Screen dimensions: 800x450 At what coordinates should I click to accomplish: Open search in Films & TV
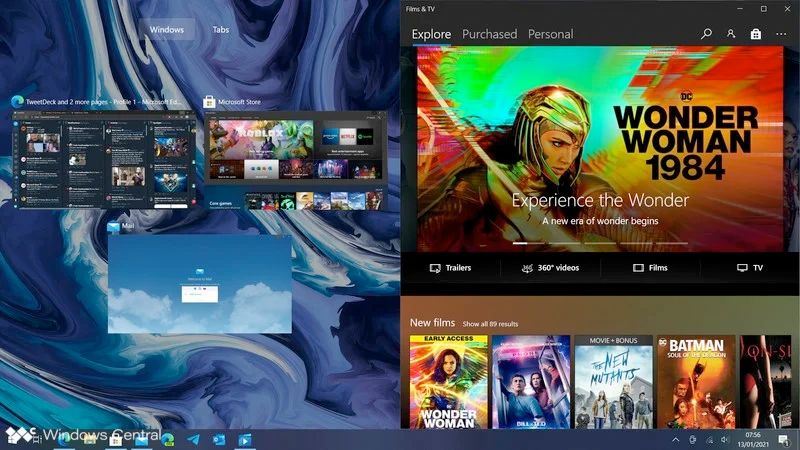click(x=706, y=34)
